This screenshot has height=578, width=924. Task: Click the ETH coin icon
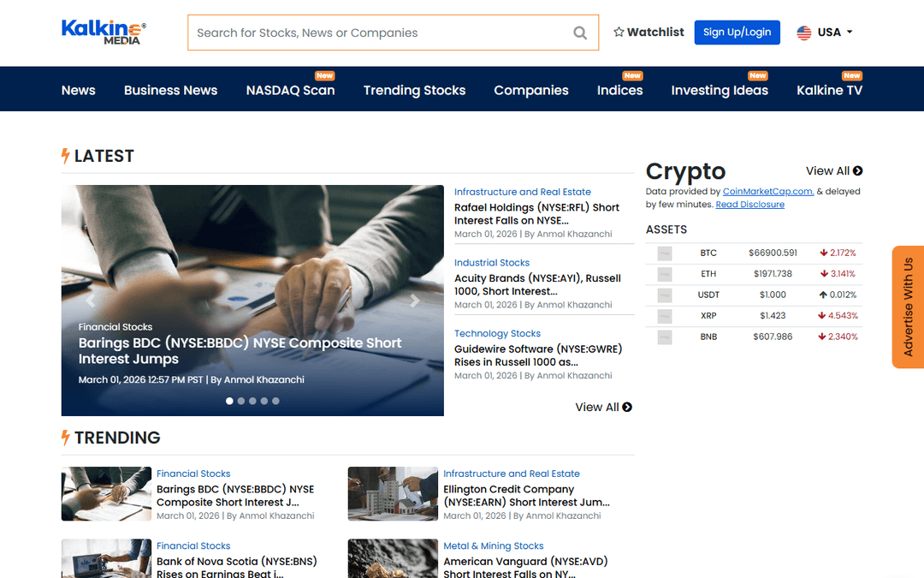(x=665, y=274)
